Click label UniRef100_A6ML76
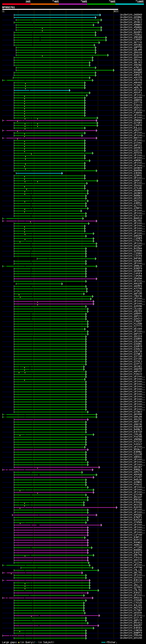 point(131,87)
